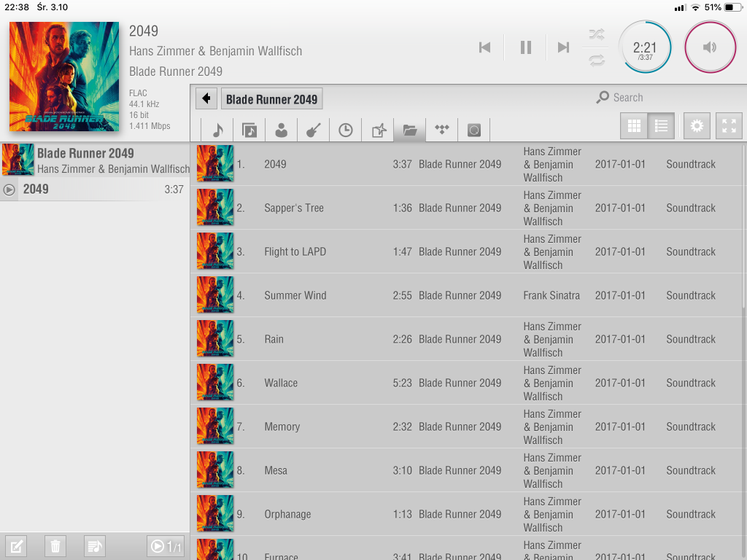This screenshot has width=747, height=560.
Task: Select the track Wallace
Action: [467, 384]
